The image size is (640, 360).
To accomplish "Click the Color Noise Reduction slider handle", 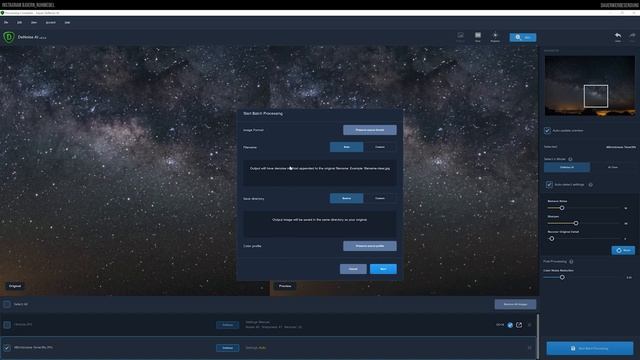I will 562,277.
